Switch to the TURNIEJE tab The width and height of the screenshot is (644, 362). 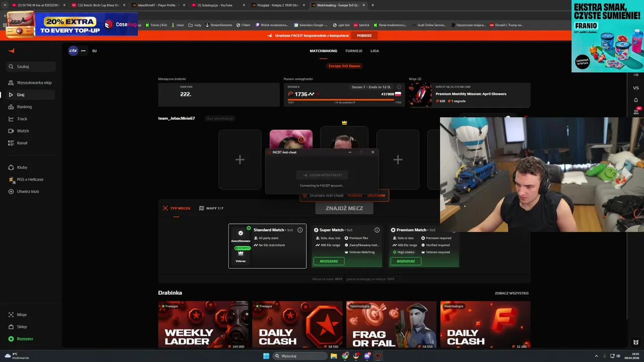[x=354, y=51]
